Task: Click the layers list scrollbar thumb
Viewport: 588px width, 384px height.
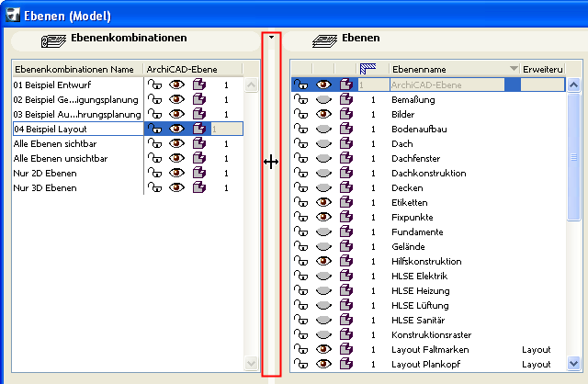Action: [573, 157]
